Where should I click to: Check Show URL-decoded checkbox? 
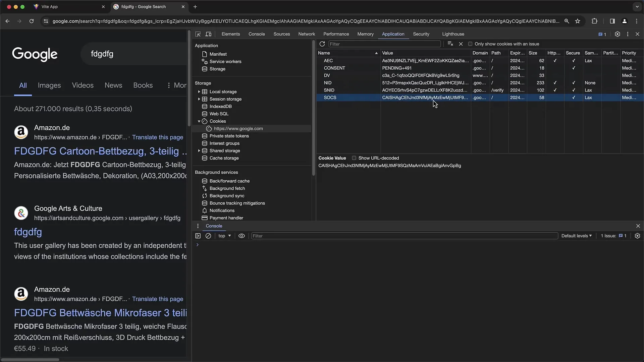pos(354,158)
